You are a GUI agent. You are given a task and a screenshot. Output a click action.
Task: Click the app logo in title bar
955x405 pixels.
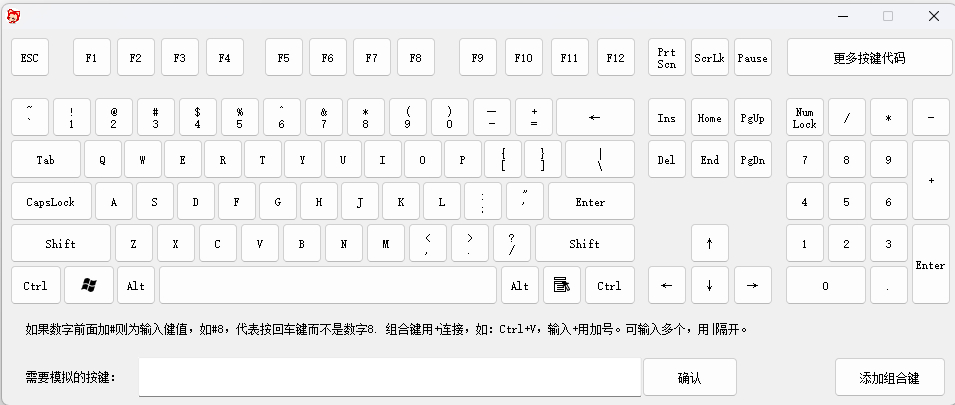point(13,16)
